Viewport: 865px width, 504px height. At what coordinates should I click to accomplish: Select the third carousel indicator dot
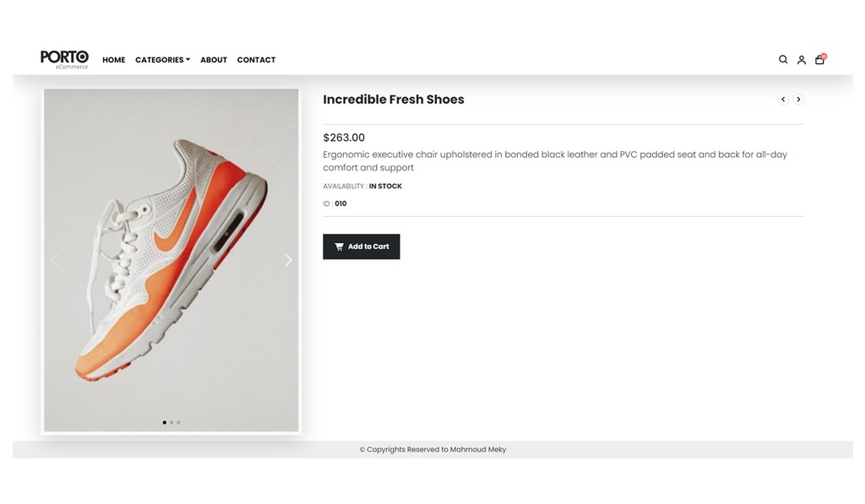tap(179, 422)
